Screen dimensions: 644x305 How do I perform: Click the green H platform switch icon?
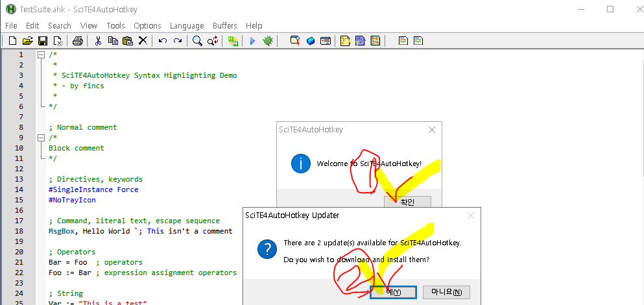tap(233, 41)
